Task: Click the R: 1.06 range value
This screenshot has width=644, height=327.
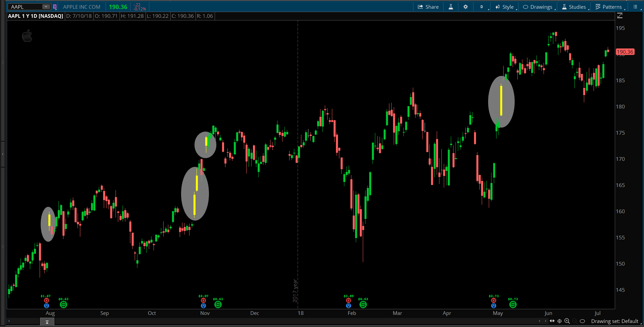Action: click(x=205, y=16)
